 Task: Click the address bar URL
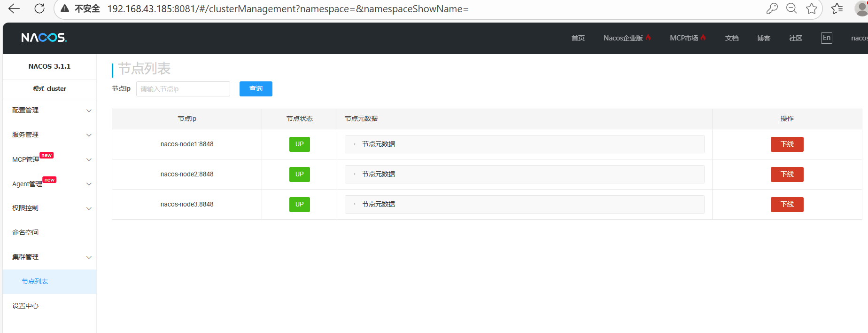[x=288, y=9]
